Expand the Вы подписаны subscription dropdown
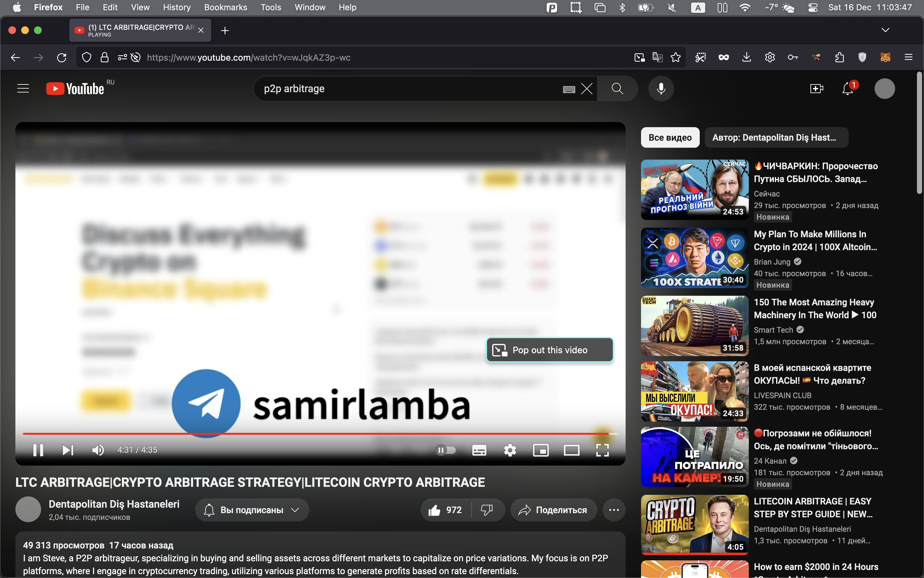 pos(252,510)
